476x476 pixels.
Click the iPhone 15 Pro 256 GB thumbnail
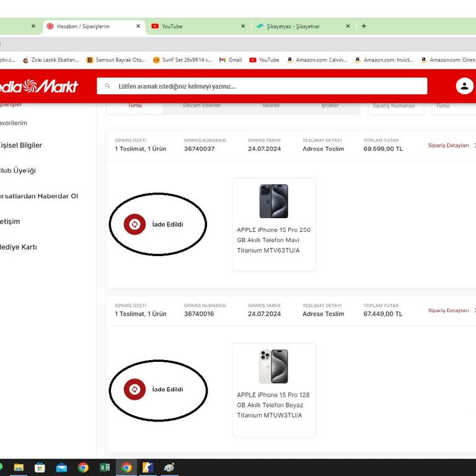pyautogui.click(x=273, y=201)
